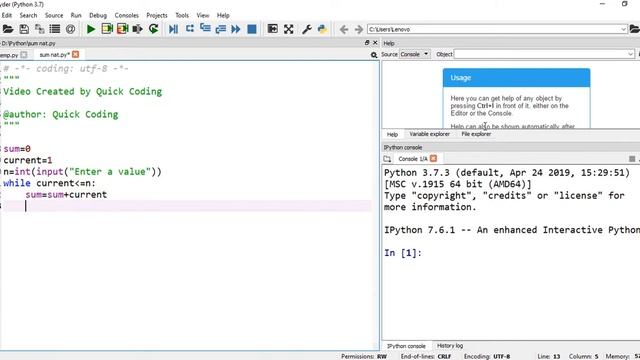Open the View menu
640x360 pixels.
(203, 15)
